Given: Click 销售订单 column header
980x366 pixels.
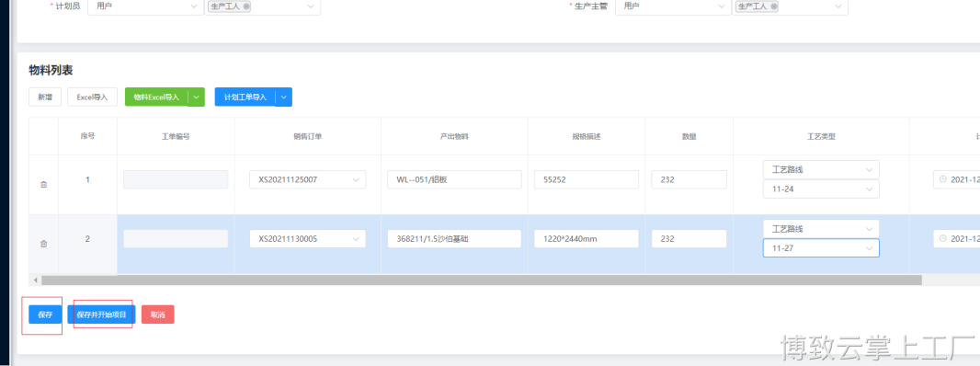Looking at the screenshot, I should (307, 136).
